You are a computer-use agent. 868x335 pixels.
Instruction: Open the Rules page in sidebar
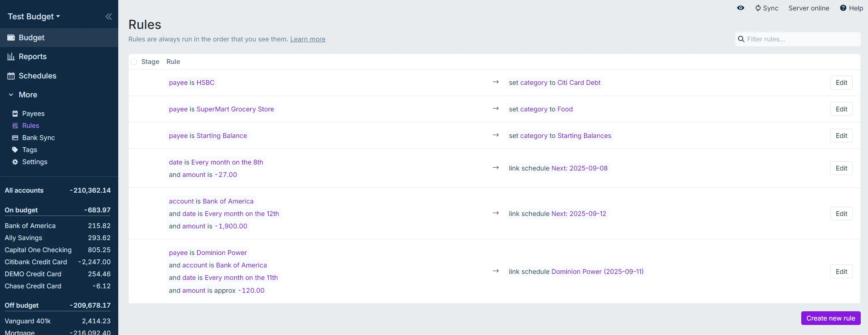[31, 126]
